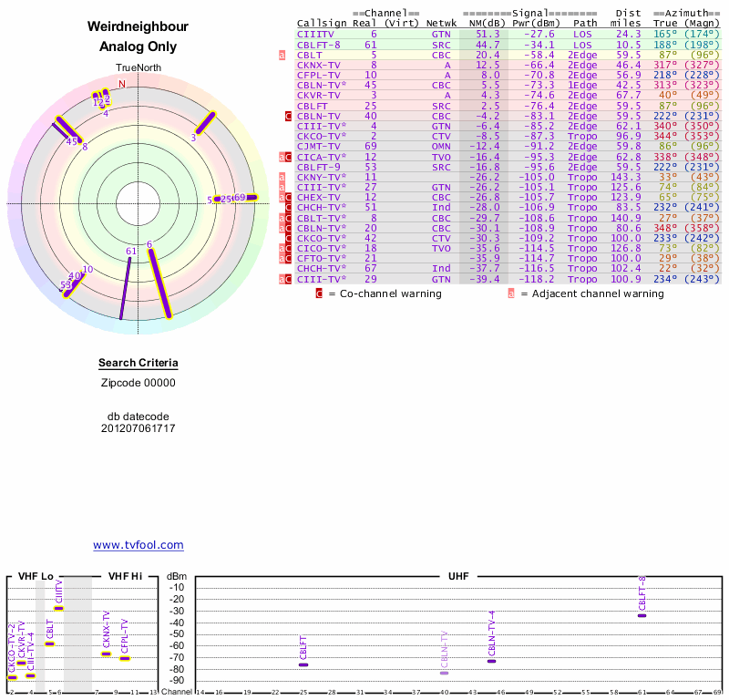The height and width of the screenshot is (700, 729).
Task: Click the red N north marker
Action: pos(122,84)
